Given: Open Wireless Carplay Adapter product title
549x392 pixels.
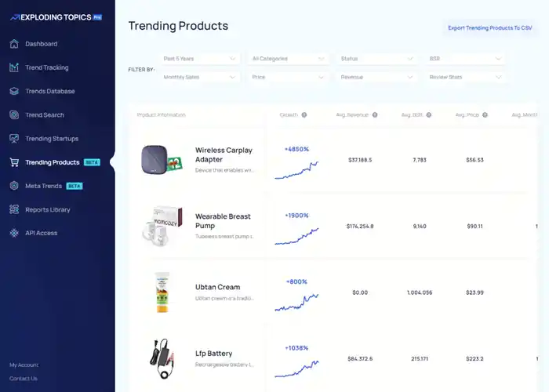Looking at the screenshot, I should click(x=224, y=154).
